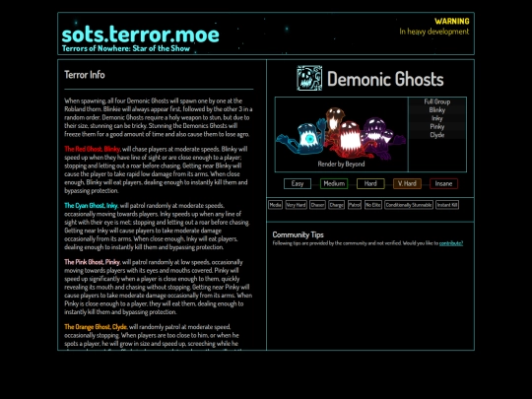
Task: Click the 'Terror Info' heading
Action: 85,75
